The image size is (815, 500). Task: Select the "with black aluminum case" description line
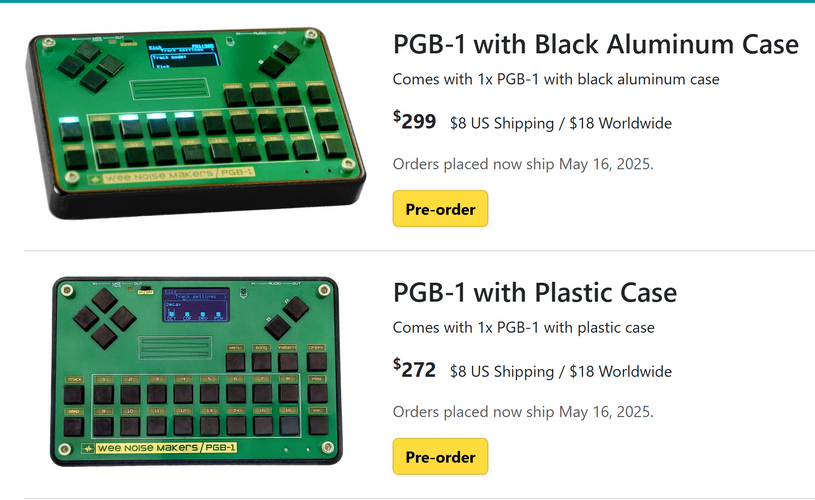(555, 79)
